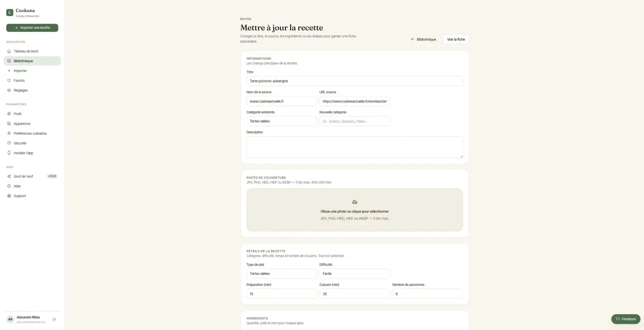Click the chat bubble icon in Feedback button
Screen dimensions: 644x330
[618, 319]
